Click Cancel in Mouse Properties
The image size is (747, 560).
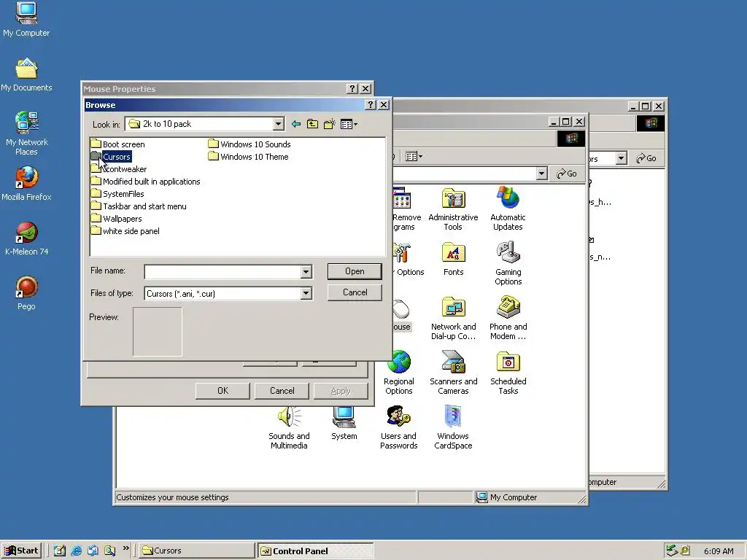pyautogui.click(x=282, y=391)
